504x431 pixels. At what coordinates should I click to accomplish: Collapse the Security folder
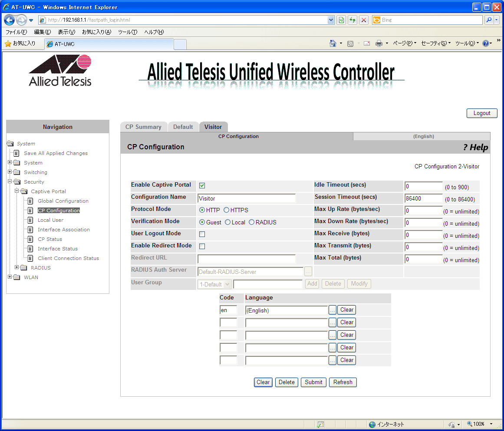point(10,181)
